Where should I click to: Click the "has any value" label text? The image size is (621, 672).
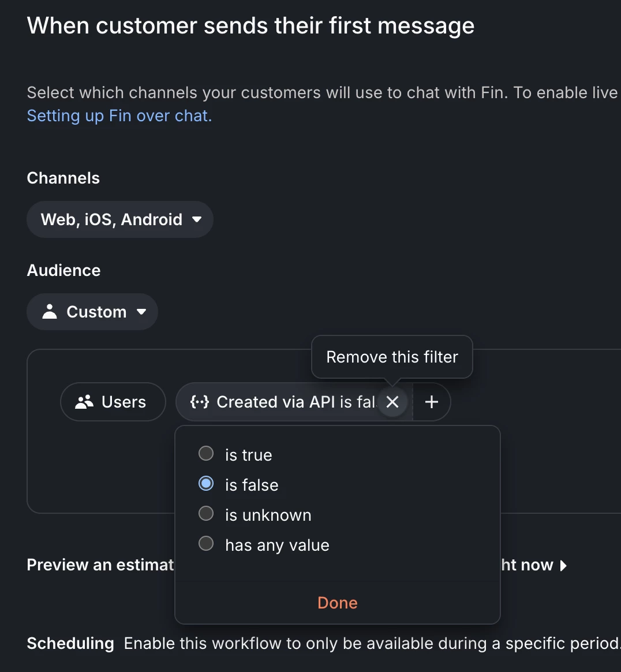coord(277,545)
